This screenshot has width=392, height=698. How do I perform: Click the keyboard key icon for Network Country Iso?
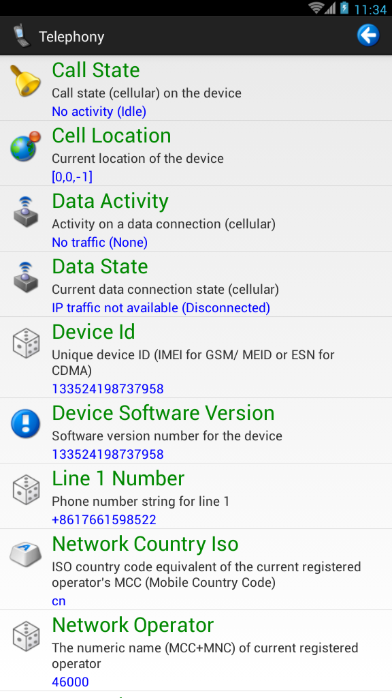point(25,554)
